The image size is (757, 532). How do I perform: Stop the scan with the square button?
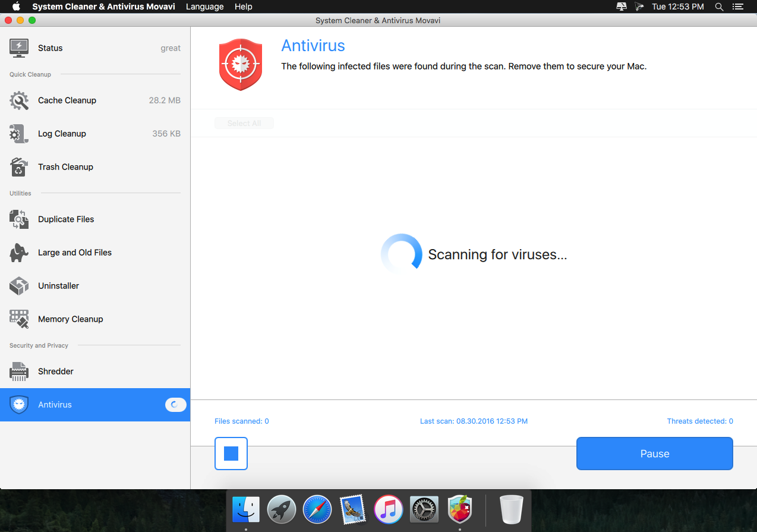[x=231, y=454]
